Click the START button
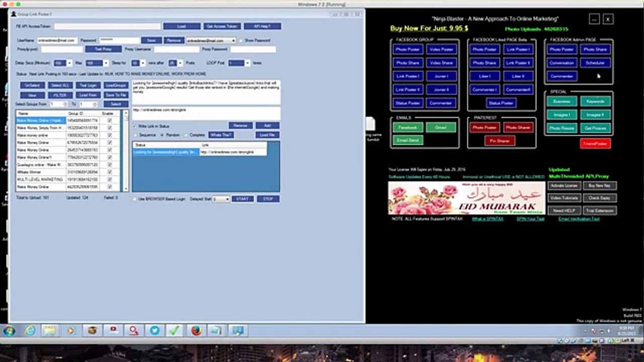 [243, 199]
